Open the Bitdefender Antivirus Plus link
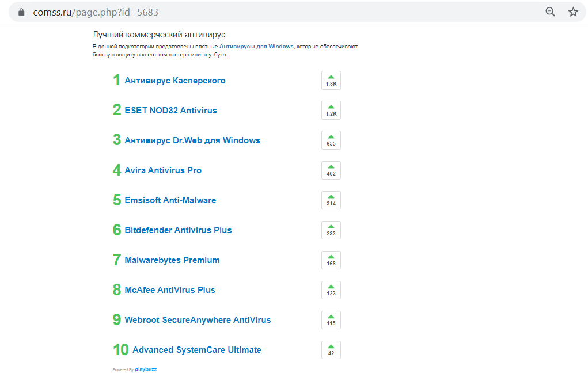Viewport: 588px width, 381px height. coord(178,230)
